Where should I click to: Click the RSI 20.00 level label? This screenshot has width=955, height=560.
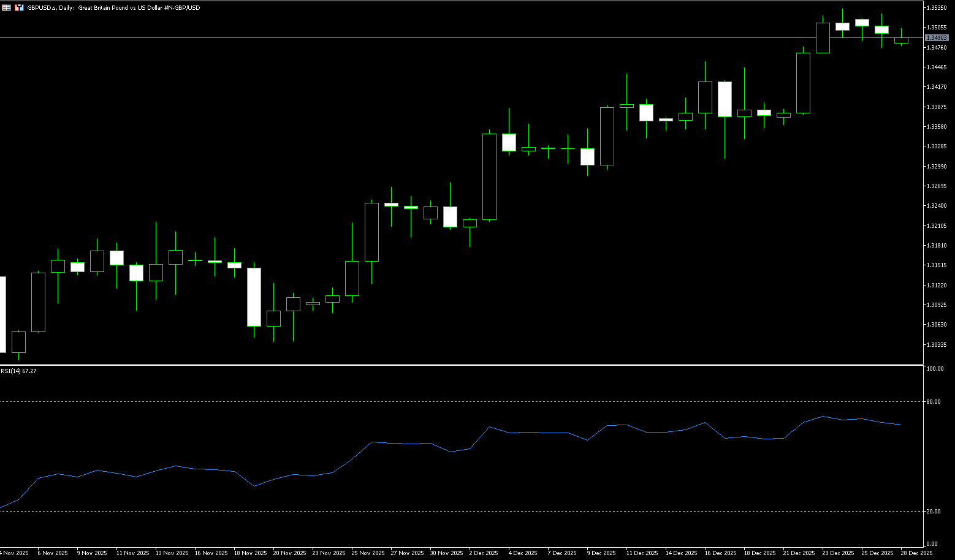coord(934,512)
